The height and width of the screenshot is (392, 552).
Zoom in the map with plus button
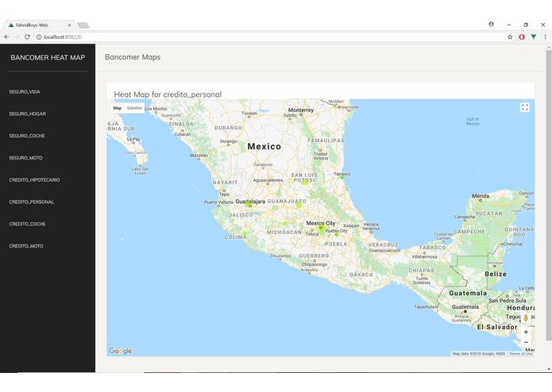tap(526, 332)
